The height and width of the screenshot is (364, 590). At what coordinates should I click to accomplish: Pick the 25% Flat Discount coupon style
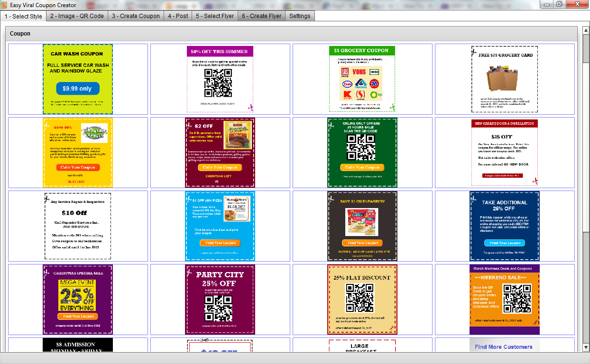(x=362, y=300)
